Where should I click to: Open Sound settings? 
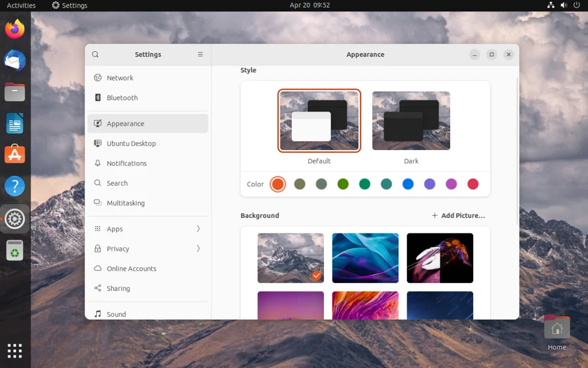117,314
